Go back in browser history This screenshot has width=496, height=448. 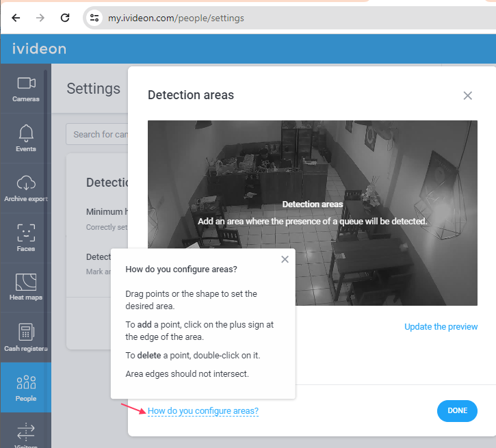pyautogui.click(x=16, y=18)
